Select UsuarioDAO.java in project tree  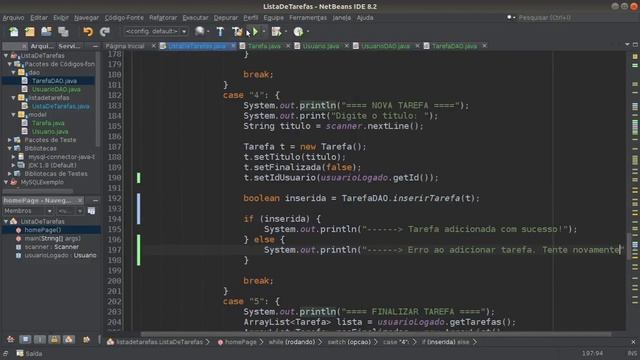coord(56,89)
